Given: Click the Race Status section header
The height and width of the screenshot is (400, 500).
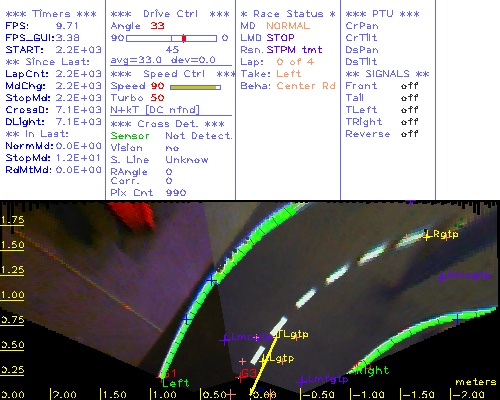Looking at the screenshot, I should point(288,14).
